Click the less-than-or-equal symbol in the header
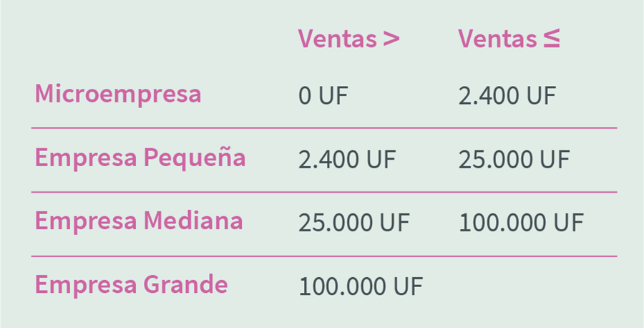This screenshot has height=328, width=644. pos(550,39)
